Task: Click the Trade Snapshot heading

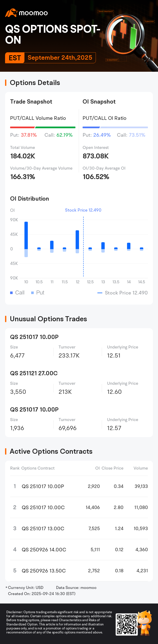Action: click(x=31, y=101)
